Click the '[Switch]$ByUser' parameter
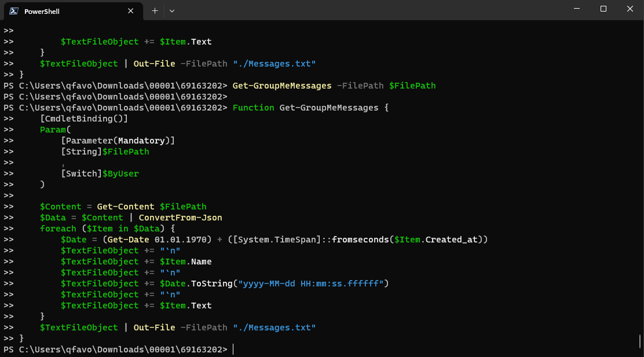 pos(100,174)
